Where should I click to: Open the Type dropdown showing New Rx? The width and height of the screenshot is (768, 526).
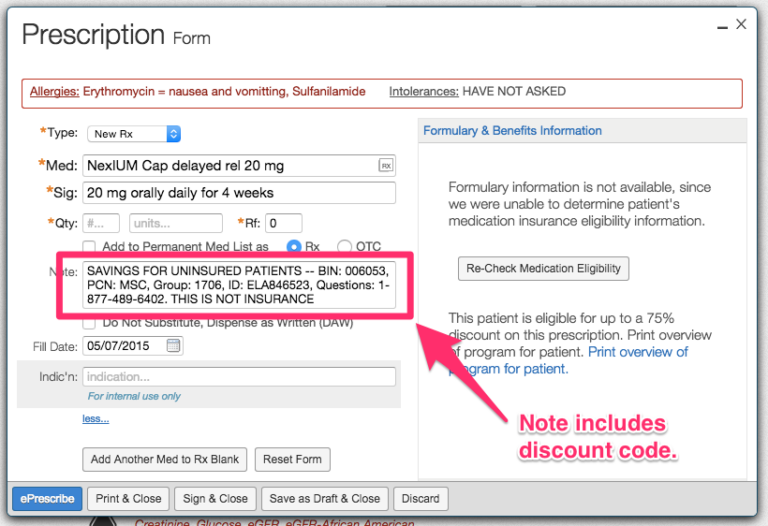[134, 134]
